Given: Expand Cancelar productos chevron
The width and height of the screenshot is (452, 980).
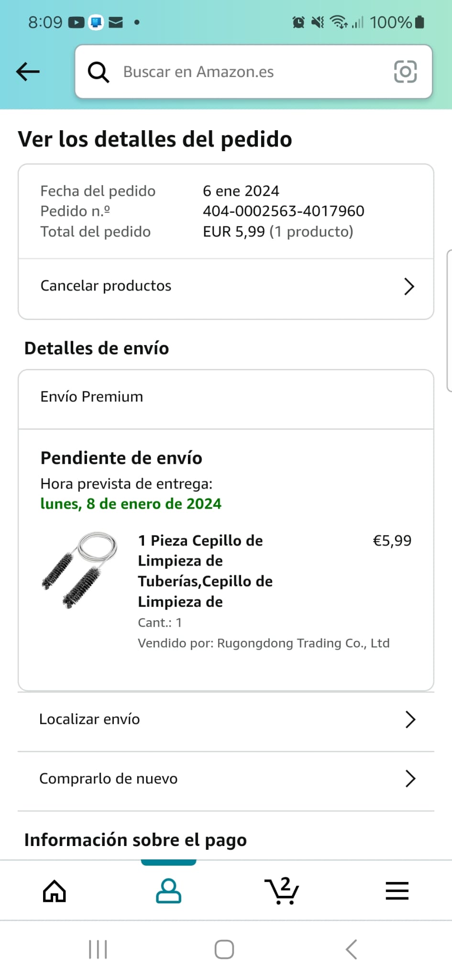Looking at the screenshot, I should coord(409,286).
